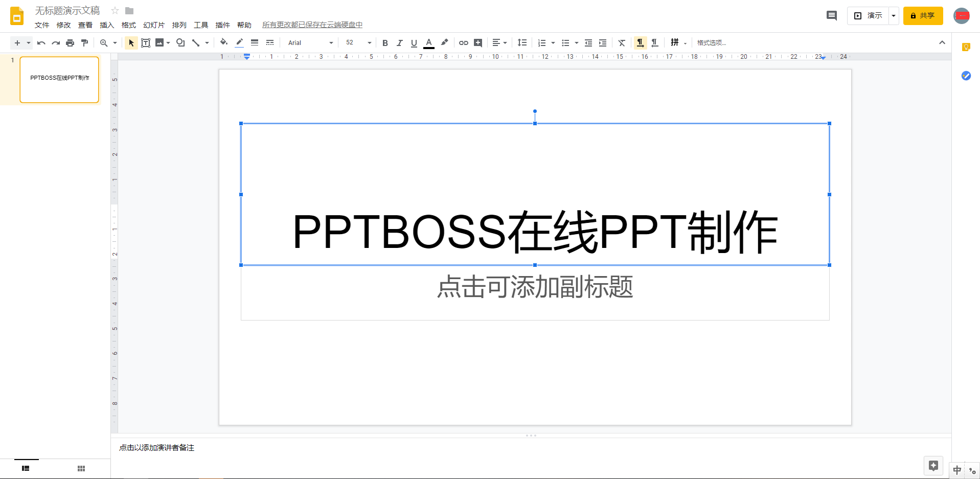Open the shape tool
The image size is (980, 479).
click(180, 43)
